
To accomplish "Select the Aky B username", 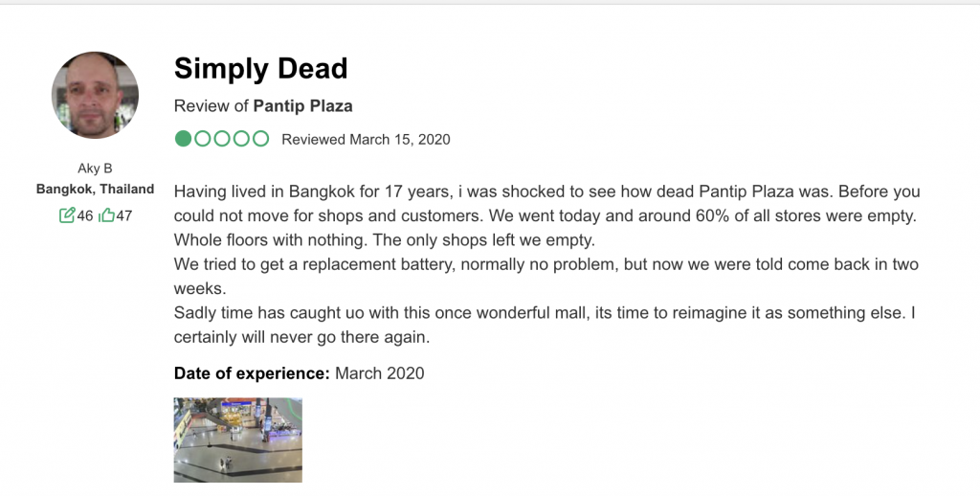I will [x=95, y=169].
